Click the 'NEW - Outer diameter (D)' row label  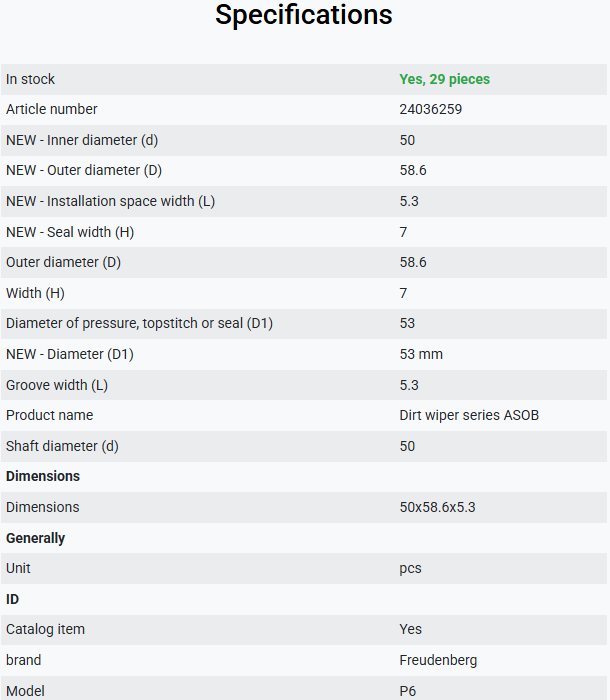(x=84, y=171)
